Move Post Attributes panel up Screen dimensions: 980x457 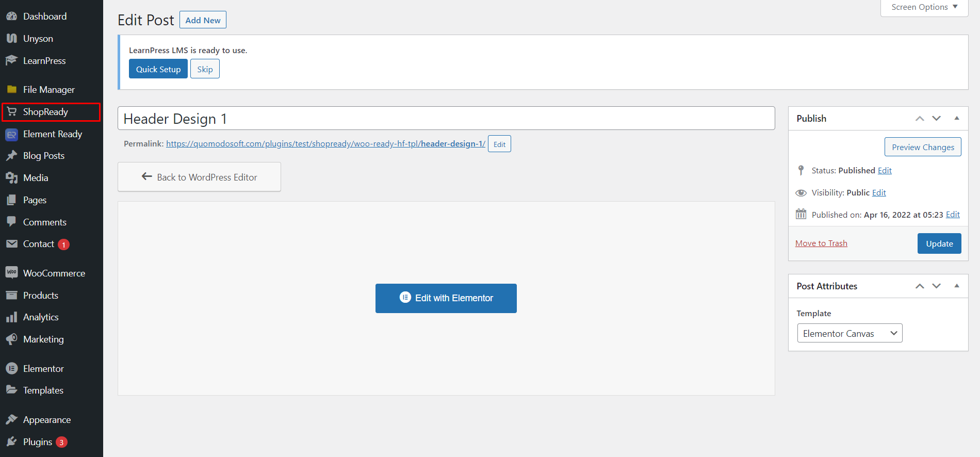(x=920, y=286)
